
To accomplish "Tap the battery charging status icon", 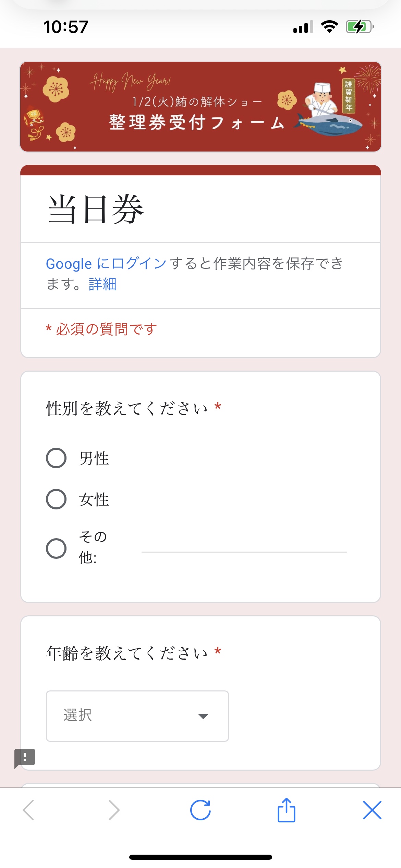I will (x=359, y=27).
